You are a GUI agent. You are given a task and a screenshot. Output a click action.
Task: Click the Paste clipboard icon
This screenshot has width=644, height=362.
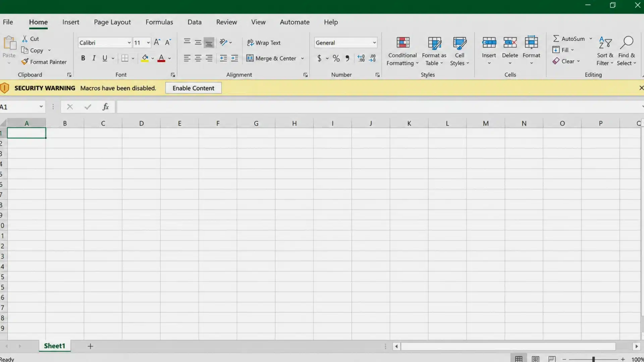pos(9,44)
